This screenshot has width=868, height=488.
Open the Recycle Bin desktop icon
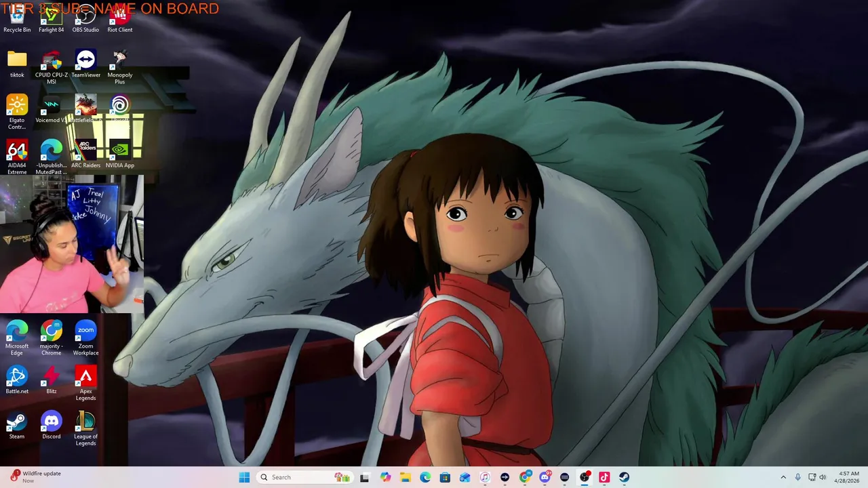coord(17,19)
